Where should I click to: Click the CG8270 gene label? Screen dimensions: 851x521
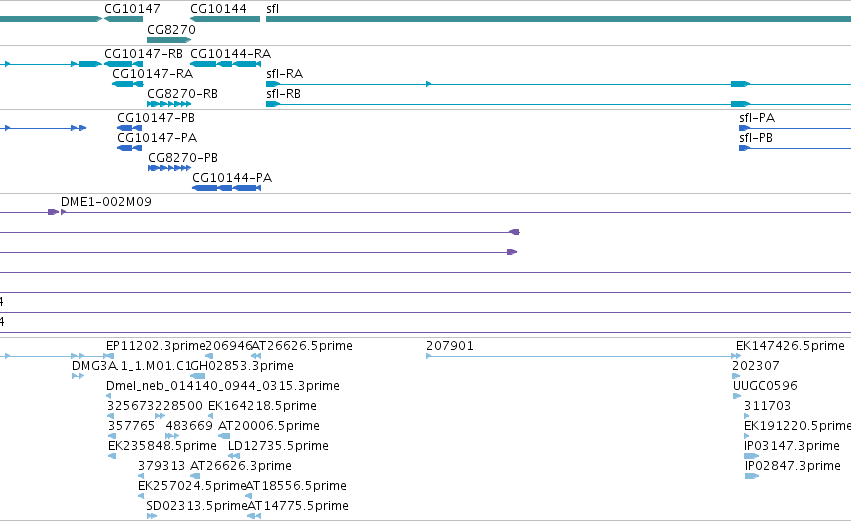pos(171,29)
